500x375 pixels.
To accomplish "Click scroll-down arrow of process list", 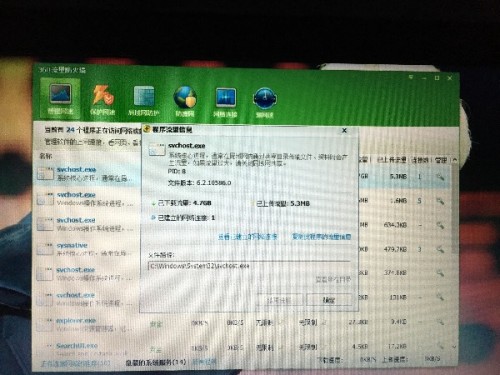I will point(454,347).
